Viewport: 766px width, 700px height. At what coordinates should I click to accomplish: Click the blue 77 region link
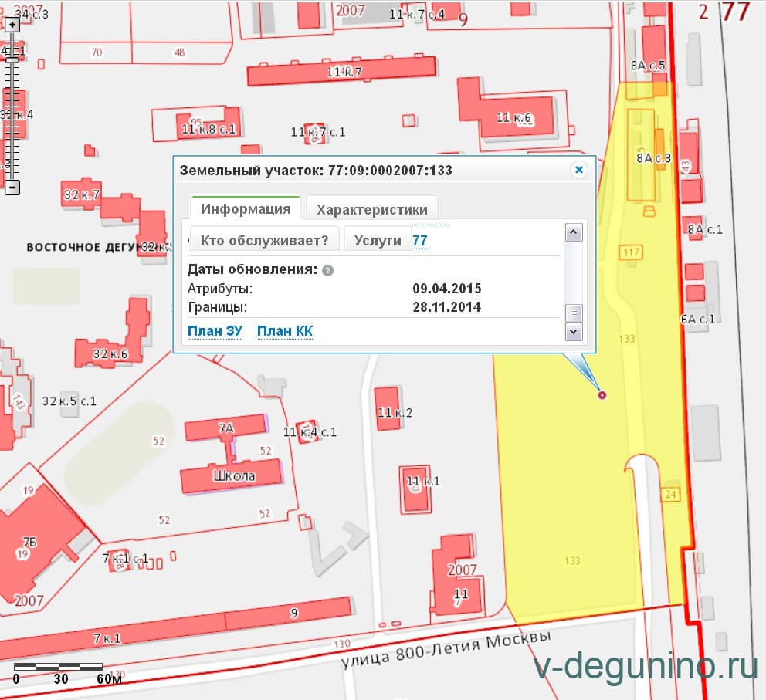420,241
